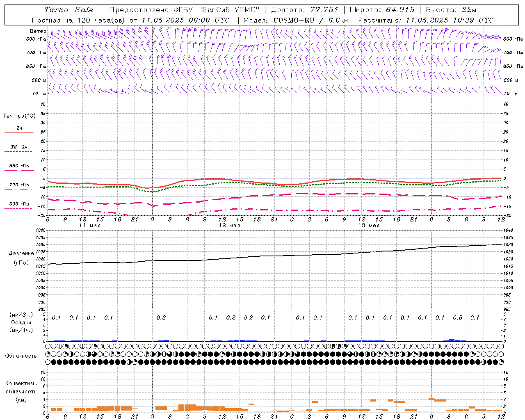525x420 pixels.
Task: Click the 2м temperature legend label
Action: pyautogui.click(x=19, y=128)
